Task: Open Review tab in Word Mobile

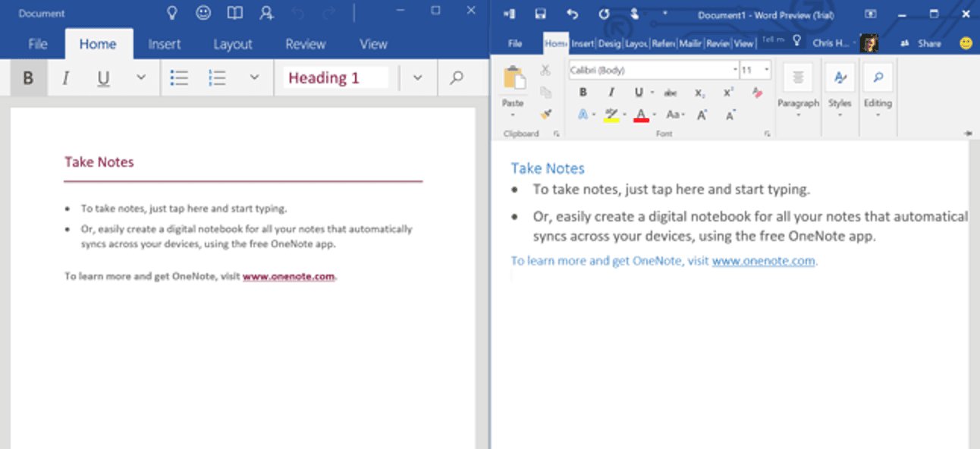Action: pos(306,44)
